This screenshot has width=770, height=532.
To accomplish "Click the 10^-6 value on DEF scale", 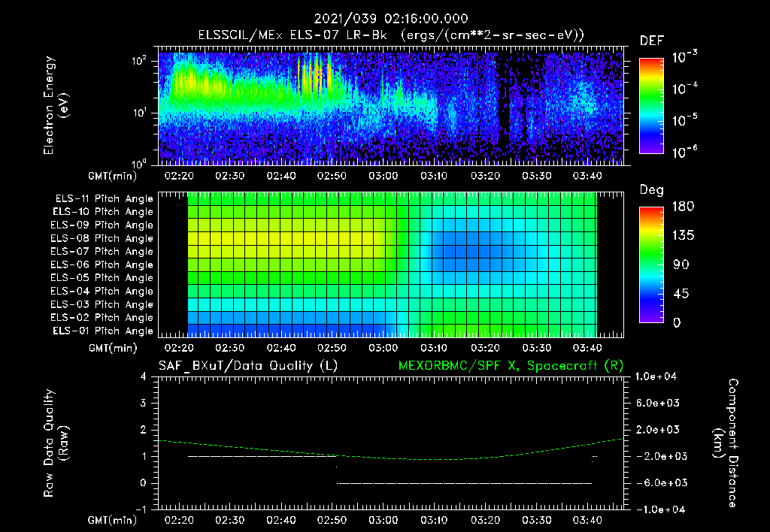I will pyautogui.click(x=684, y=152).
